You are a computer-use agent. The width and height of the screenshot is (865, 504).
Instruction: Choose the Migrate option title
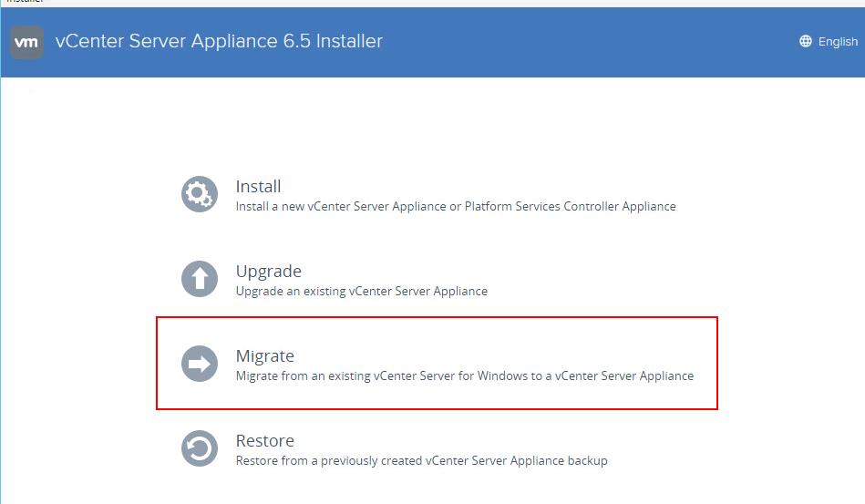click(265, 356)
